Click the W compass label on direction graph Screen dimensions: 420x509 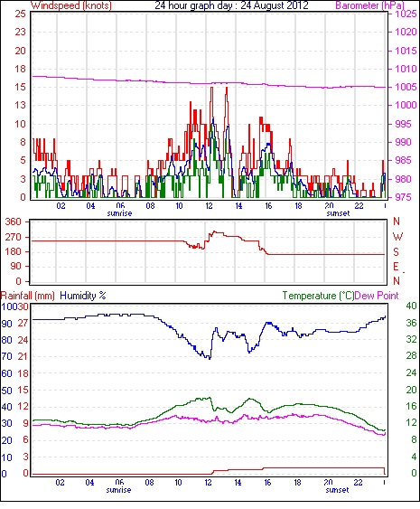click(397, 236)
